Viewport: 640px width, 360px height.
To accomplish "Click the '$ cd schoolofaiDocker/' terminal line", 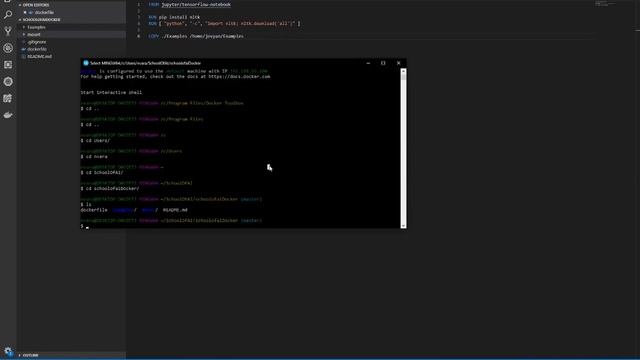I will click(x=110, y=189).
